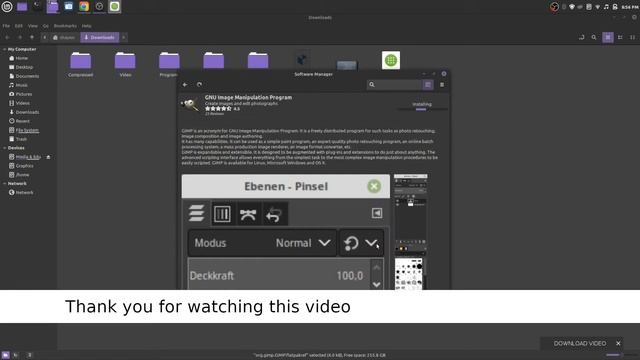This screenshot has width=640, height=360.
Task: Switch to the Software Manager panel icon
Action: 115,7
